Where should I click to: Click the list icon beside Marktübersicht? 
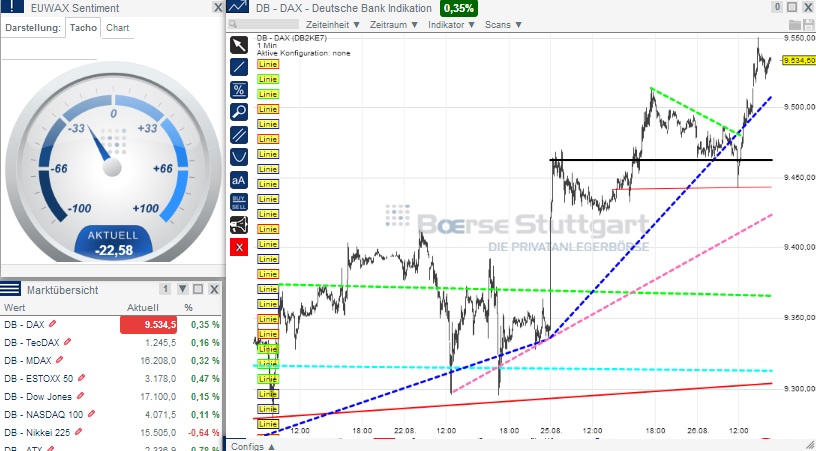point(10,289)
